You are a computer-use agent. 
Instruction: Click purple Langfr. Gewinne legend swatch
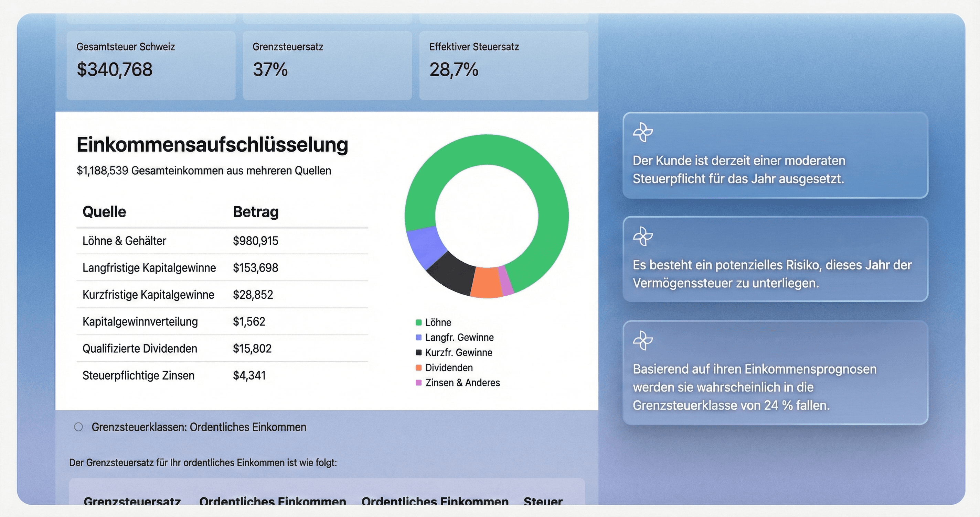418,338
